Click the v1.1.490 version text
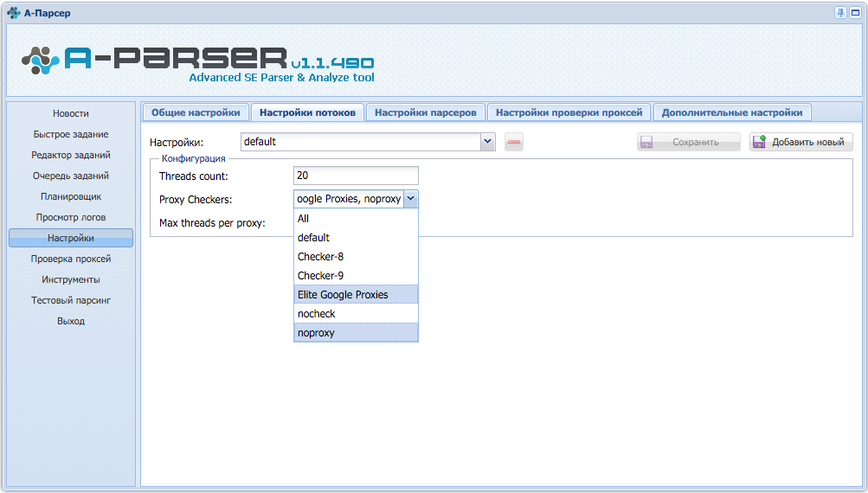The width and height of the screenshot is (868, 493). point(332,63)
